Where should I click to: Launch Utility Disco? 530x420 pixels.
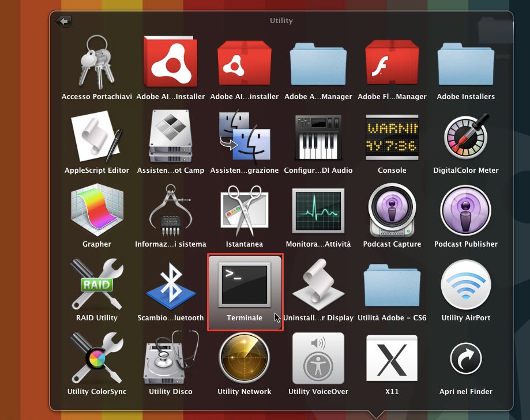[x=171, y=358]
